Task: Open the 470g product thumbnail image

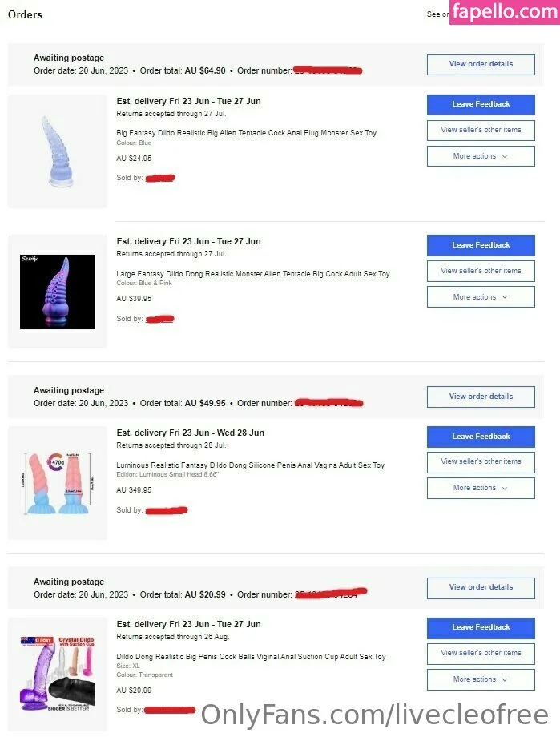Action: pyautogui.click(x=58, y=483)
